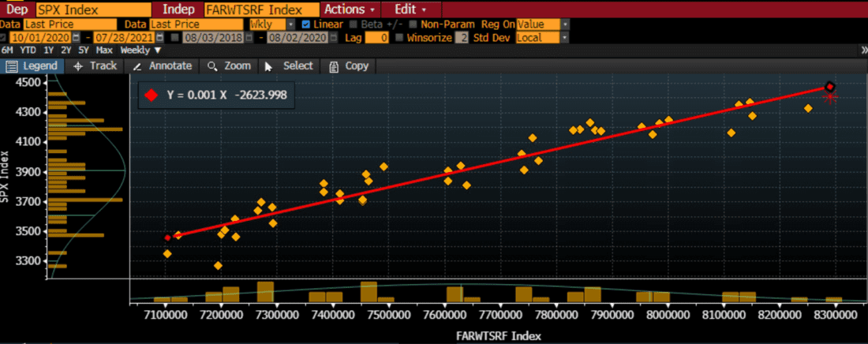Image resolution: width=868 pixels, height=344 pixels.
Task: Open calendar picker next to 10/01/2020
Action: (x=77, y=38)
